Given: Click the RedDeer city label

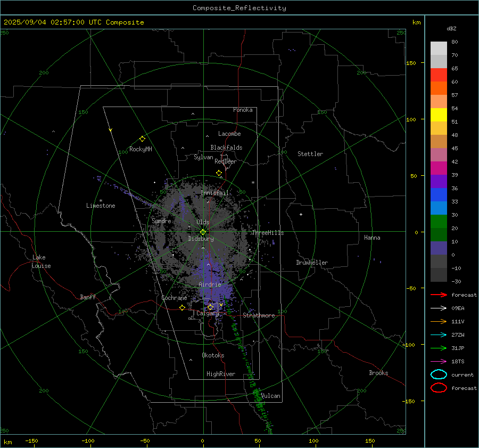Looking at the screenshot, I should (226, 161).
